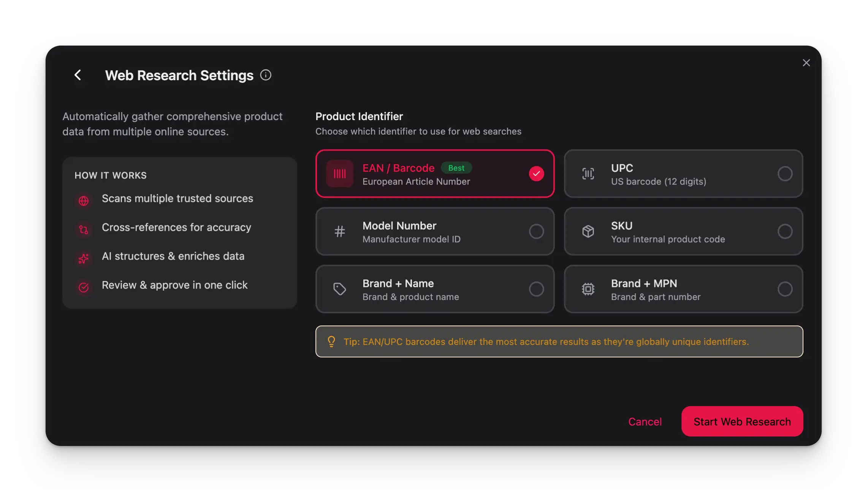The width and height of the screenshot is (868, 492).
Task: Click the Cancel link
Action: [x=645, y=421]
